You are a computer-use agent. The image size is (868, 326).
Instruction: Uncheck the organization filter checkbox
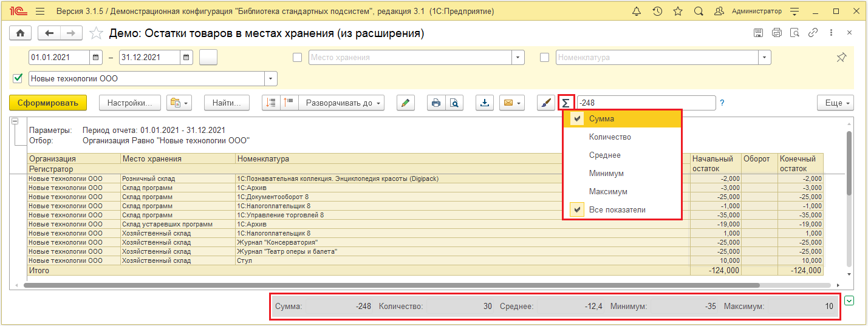(18, 78)
